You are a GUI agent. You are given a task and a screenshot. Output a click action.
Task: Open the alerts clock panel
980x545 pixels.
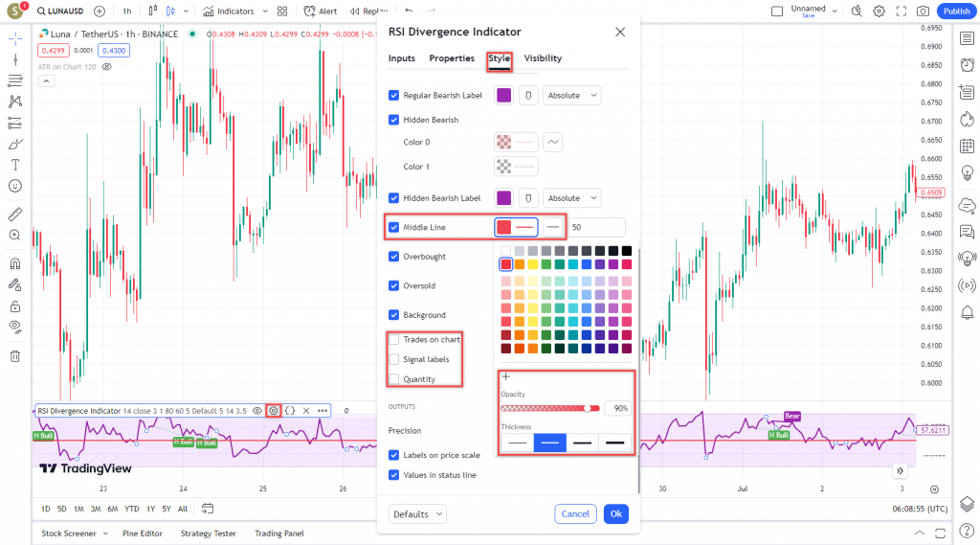click(x=967, y=65)
